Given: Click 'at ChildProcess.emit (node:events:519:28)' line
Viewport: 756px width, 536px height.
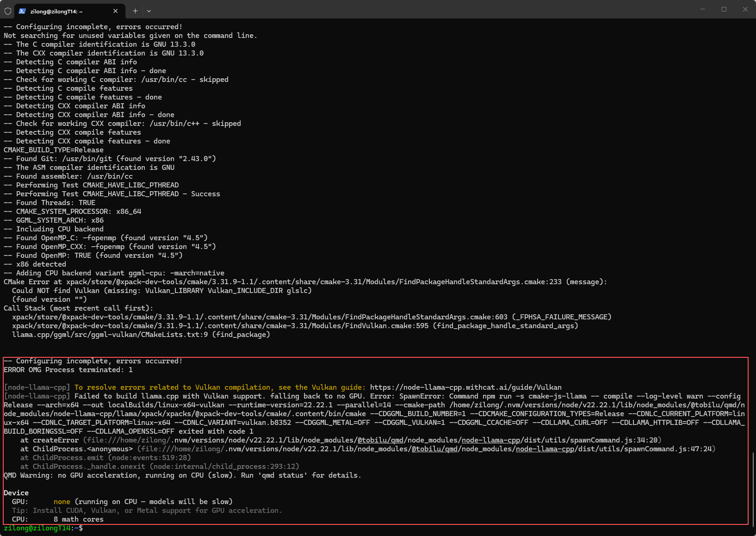Looking at the screenshot, I should (x=105, y=458).
